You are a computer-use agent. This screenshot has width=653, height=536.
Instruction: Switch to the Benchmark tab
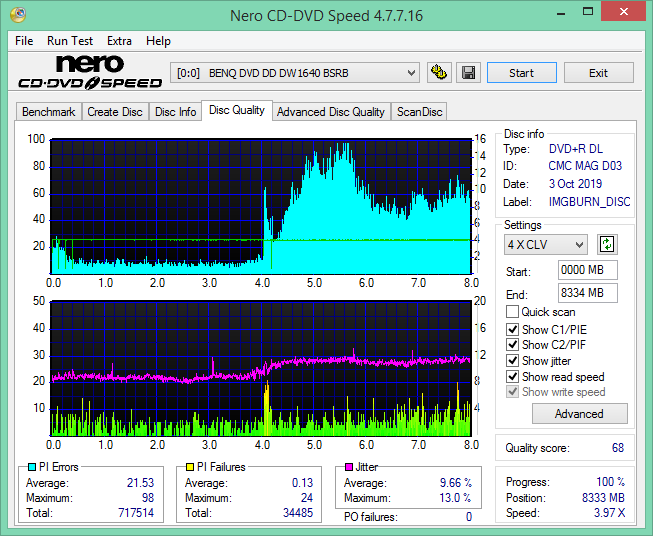click(x=49, y=112)
